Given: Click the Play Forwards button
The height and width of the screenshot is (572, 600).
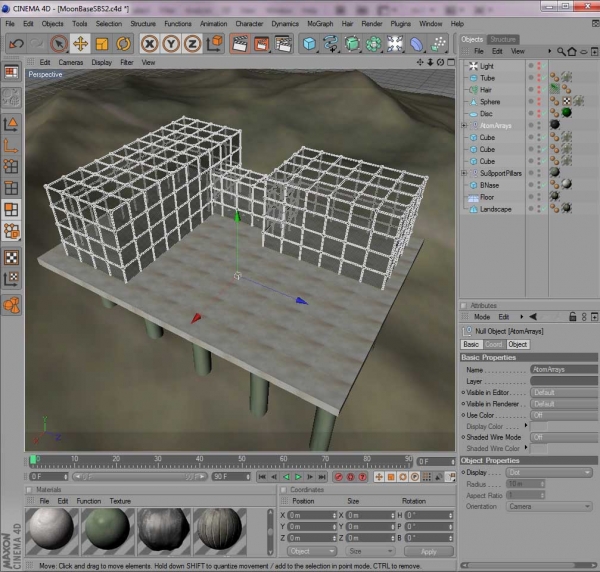Looking at the screenshot, I should [298, 477].
